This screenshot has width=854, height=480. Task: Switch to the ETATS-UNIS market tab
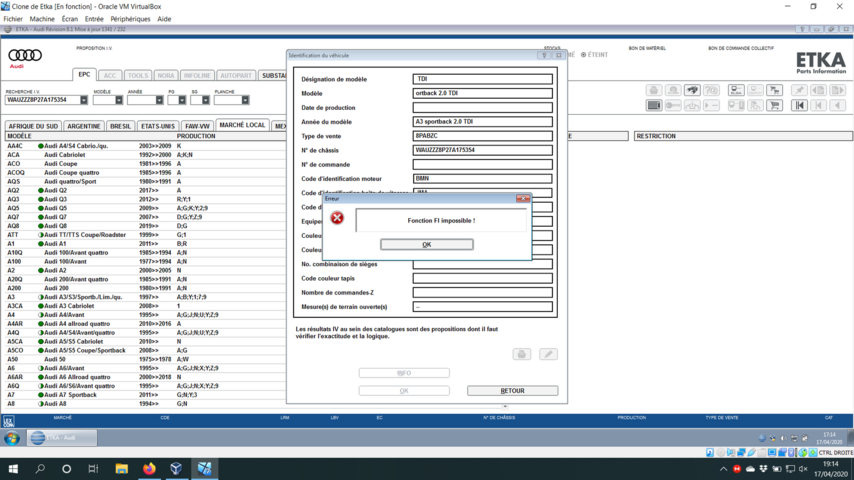pyautogui.click(x=158, y=126)
